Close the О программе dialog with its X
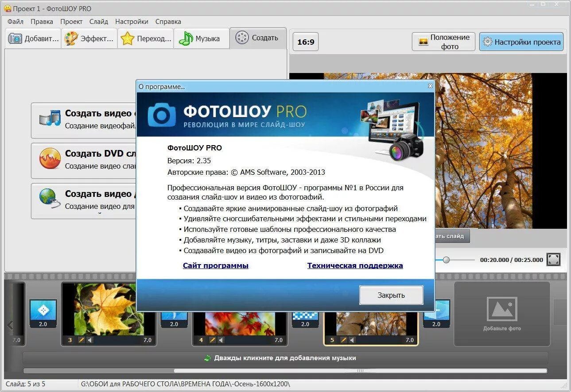The width and height of the screenshot is (571, 392). [430, 86]
